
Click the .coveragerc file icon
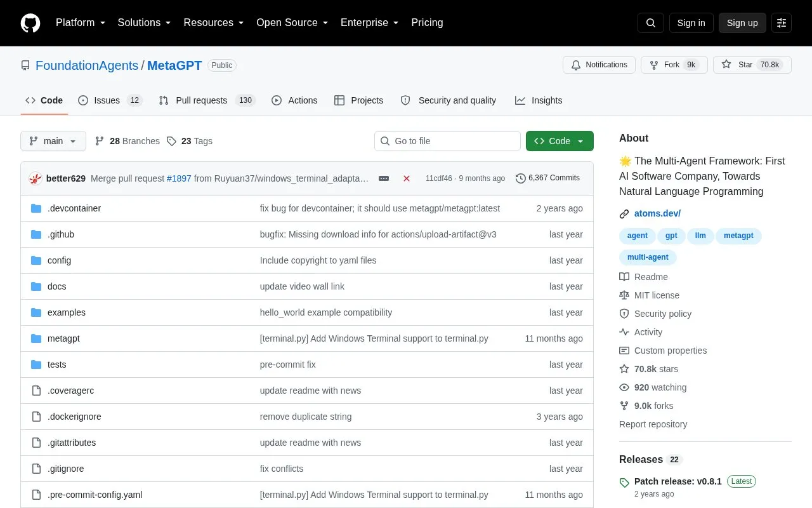tap(36, 391)
